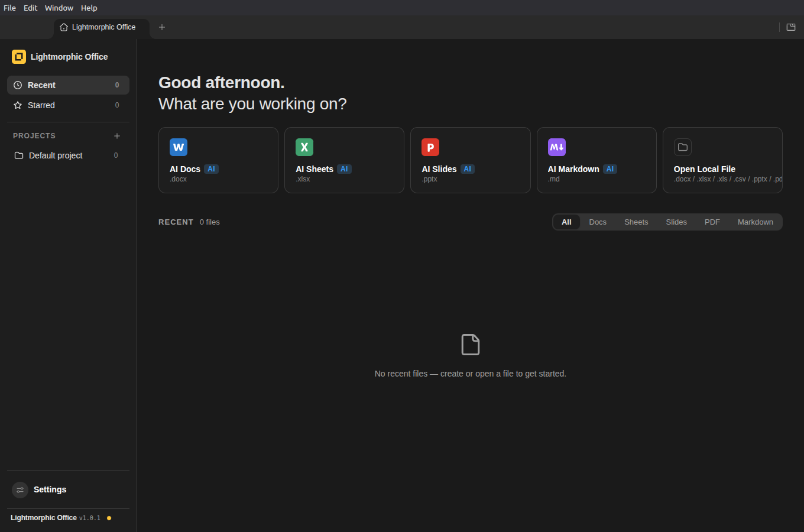804x532 pixels.
Task: Click the AI badge next to AI Slides
Action: pos(468,169)
